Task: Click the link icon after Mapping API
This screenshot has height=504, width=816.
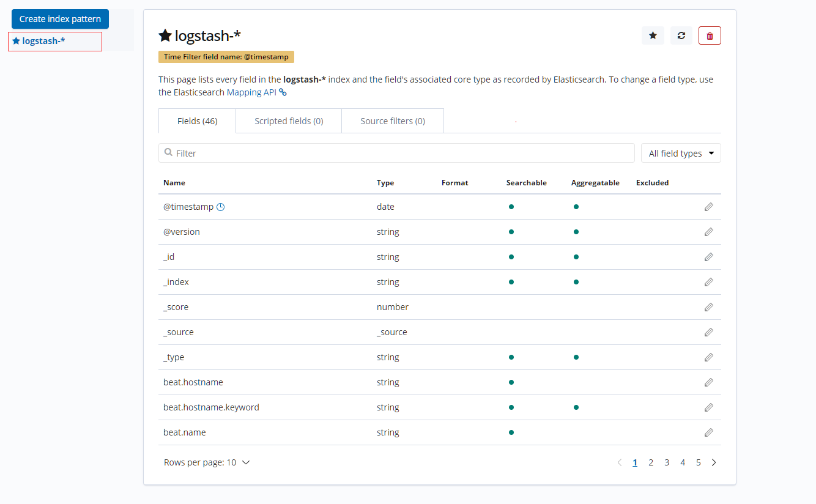Action: tap(283, 92)
